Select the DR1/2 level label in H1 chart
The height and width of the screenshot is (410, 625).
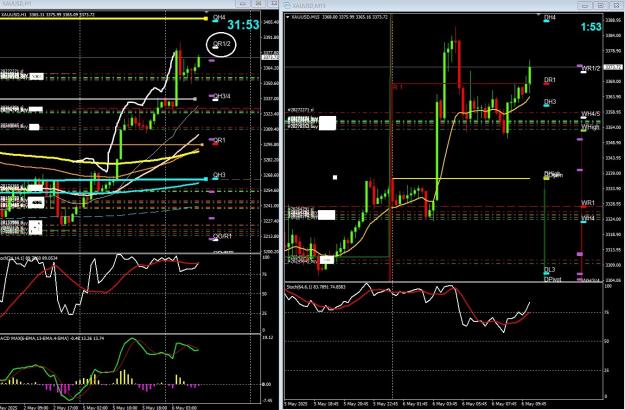[222, 44]
